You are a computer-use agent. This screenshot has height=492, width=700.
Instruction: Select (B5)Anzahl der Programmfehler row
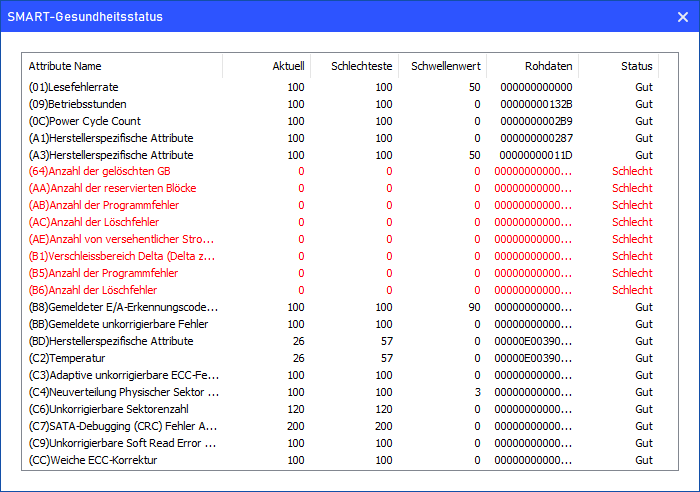341,273
